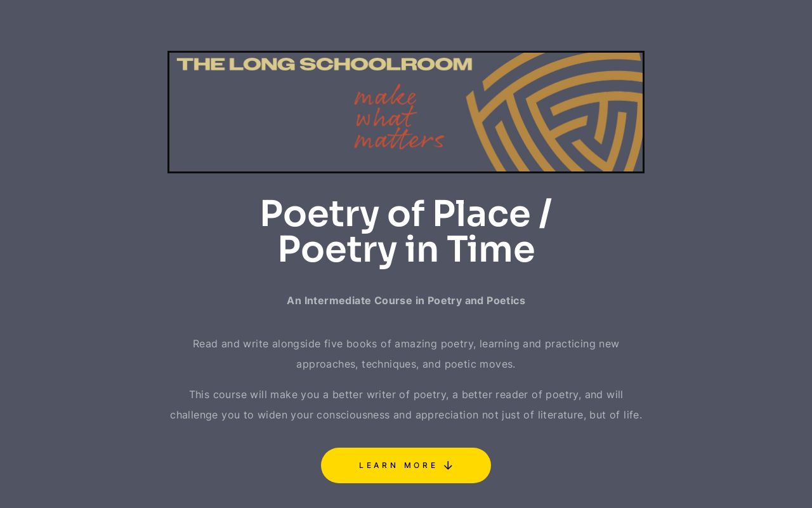Click the 'Poetry of Place' heading line
The image size is (812, 508).
pos(406,214)
